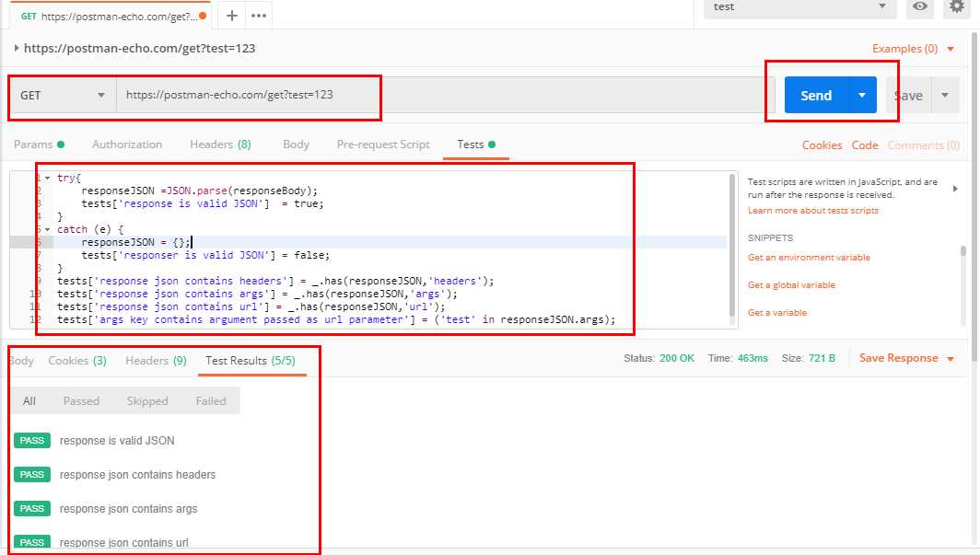The image size is (980, 555).
Task: Switch to the Params tab
Action: click(39, 145)
